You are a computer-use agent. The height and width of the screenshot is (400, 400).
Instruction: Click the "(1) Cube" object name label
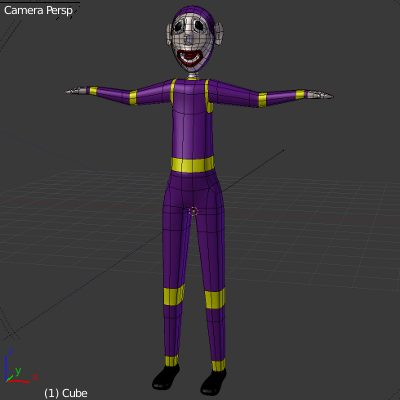coord(66,393)
